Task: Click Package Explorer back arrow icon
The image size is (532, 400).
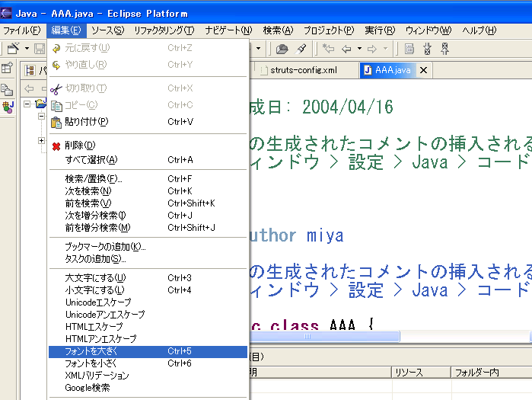Action: tap(29, 89)
